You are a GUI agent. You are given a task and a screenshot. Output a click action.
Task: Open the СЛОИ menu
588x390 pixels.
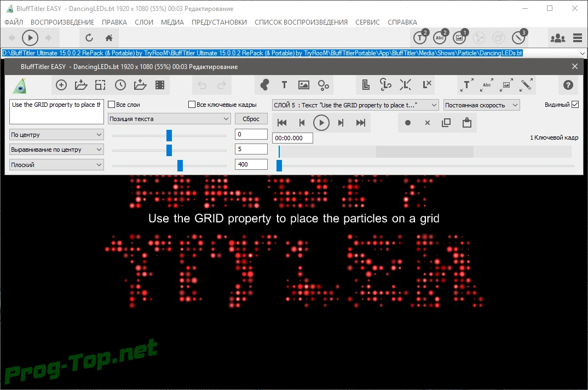point(144,22)
